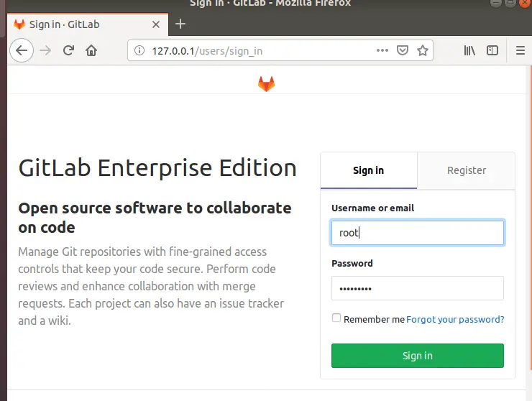Open the Forgot your password link
Image resolution: width=532 pixels, height=401 pixels.
click(x=455, y=319)
